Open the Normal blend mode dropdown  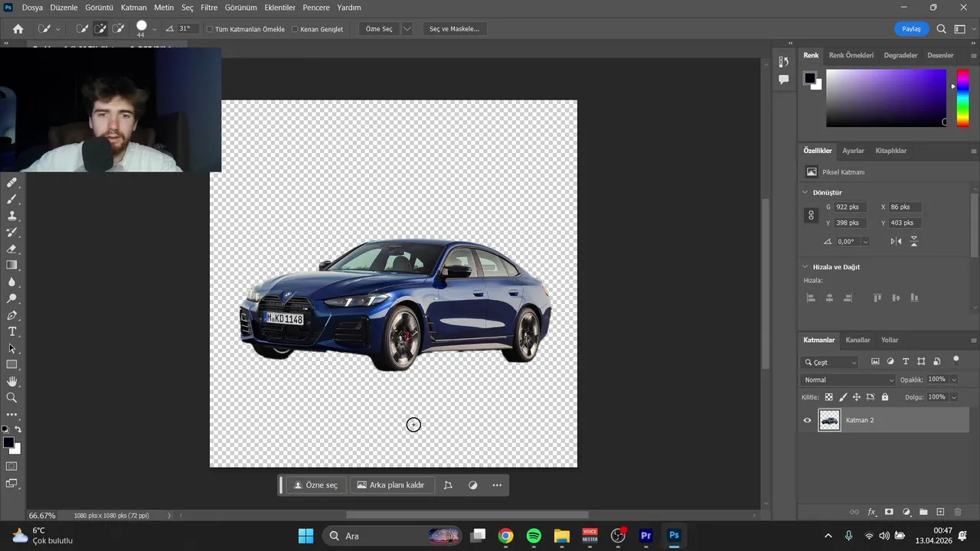click(848, 380)
